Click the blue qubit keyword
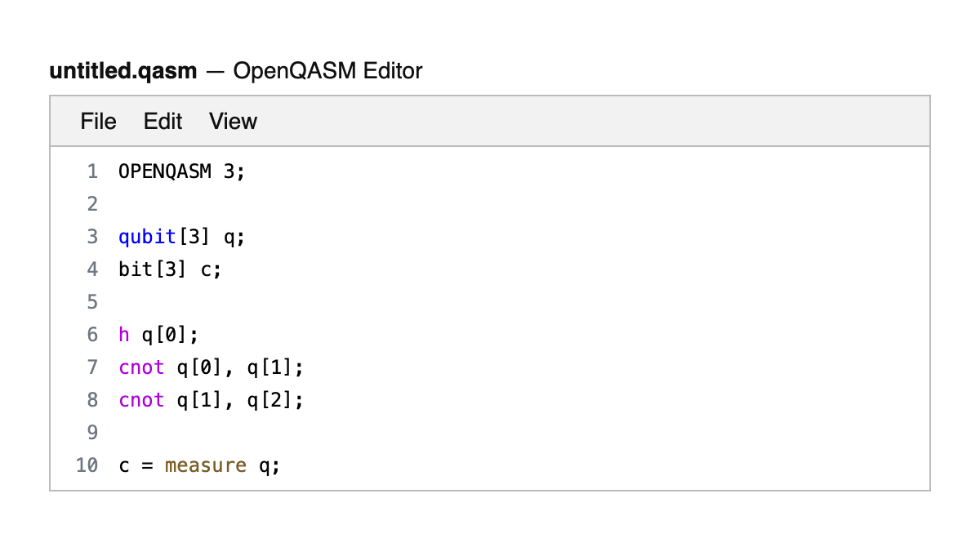980x547 pixels. point(147,237)
